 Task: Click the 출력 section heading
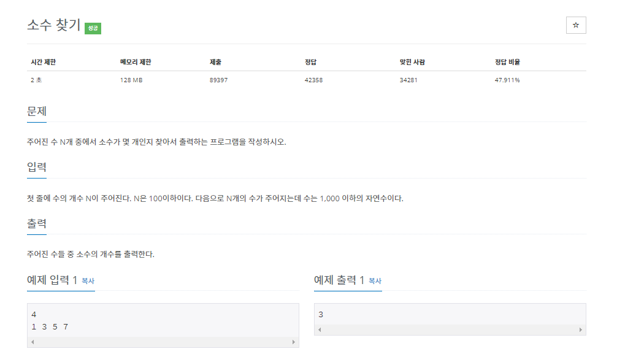37,224
